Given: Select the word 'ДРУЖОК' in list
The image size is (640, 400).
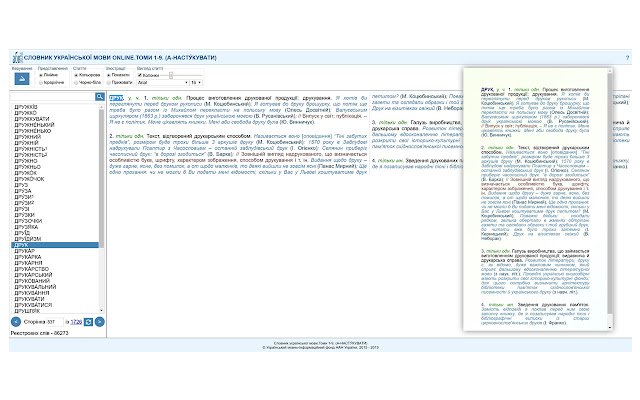Looking at the screenshot, I should click(x=25, y=173).
